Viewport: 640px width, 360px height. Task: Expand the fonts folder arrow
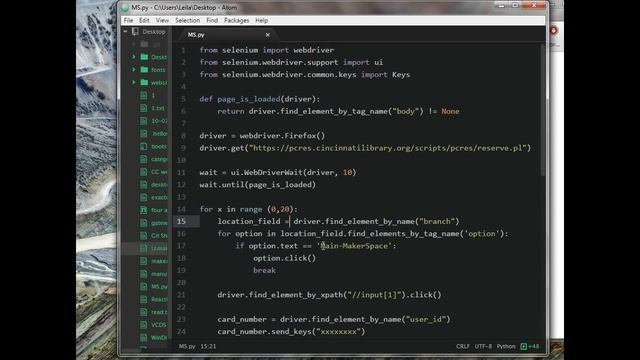click(133, 69)
